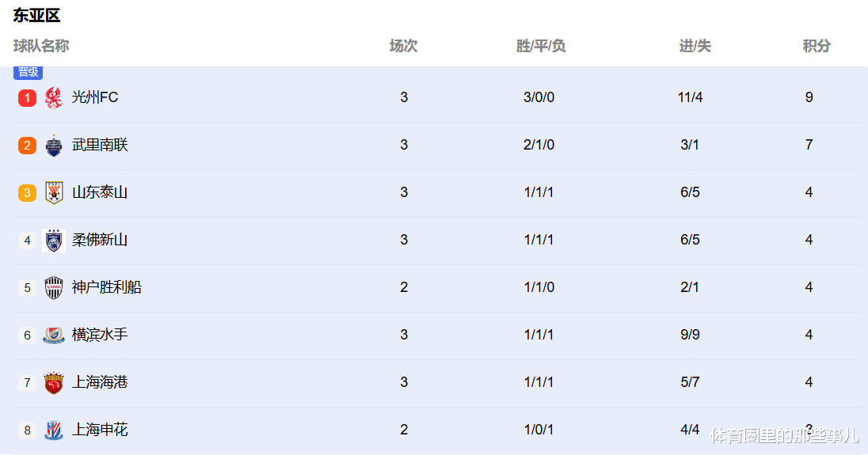
Task: Open 光州FC team name link
Action: tap(95, 97)
